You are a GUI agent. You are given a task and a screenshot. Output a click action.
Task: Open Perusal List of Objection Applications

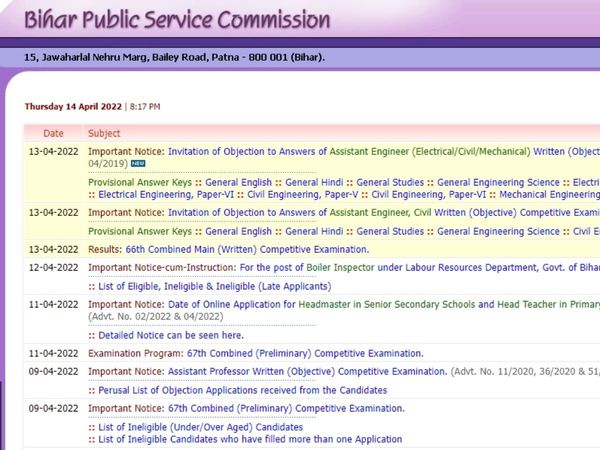click(x=243, y=390)
